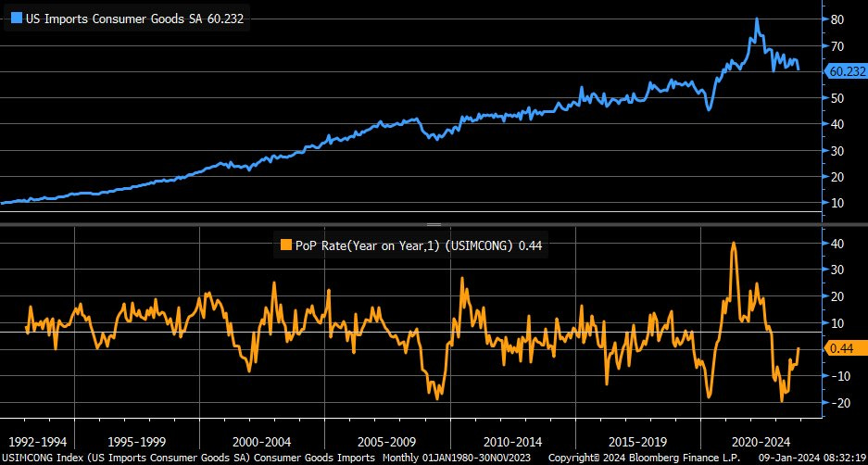
Task: Click the orange line's peak near 40
Action: tap(734, 243)
